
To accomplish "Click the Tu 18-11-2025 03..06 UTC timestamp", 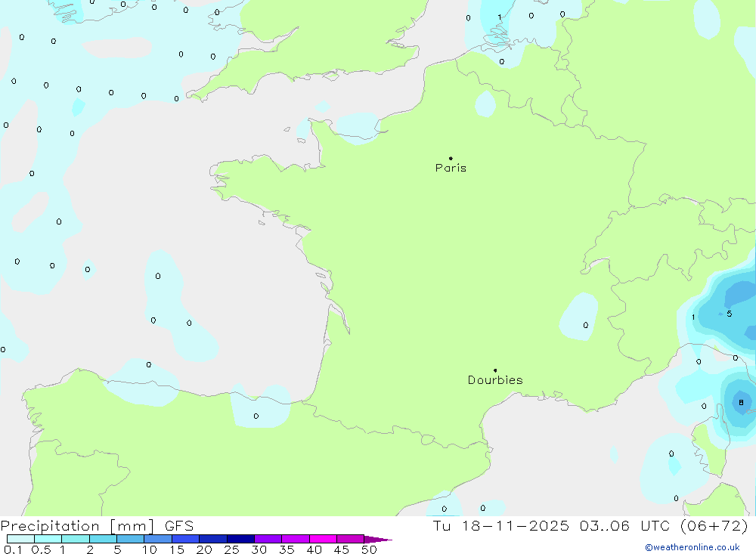I will pos(590,526).
